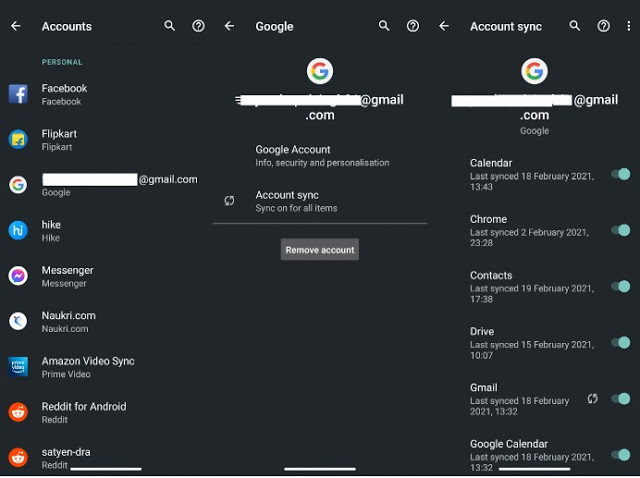
Task: Open the help icon on the Google screen
Action: 412,26
